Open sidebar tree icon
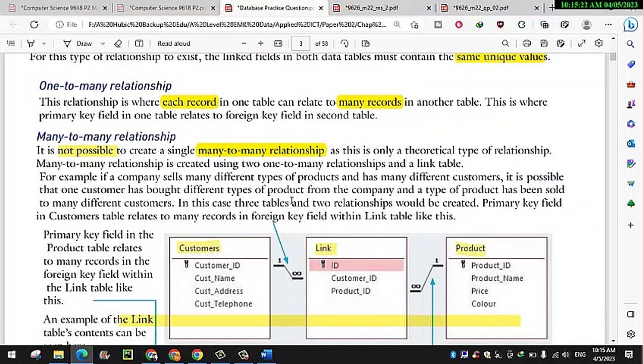 point(630,204)
